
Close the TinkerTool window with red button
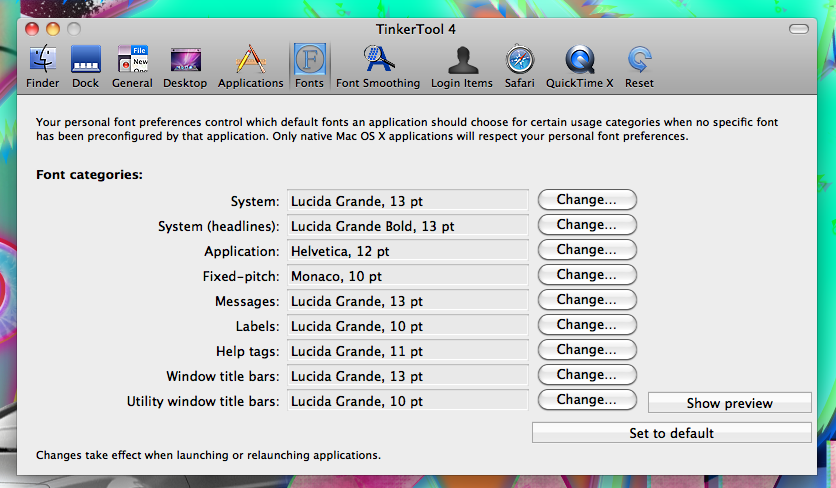click(33, 29)
